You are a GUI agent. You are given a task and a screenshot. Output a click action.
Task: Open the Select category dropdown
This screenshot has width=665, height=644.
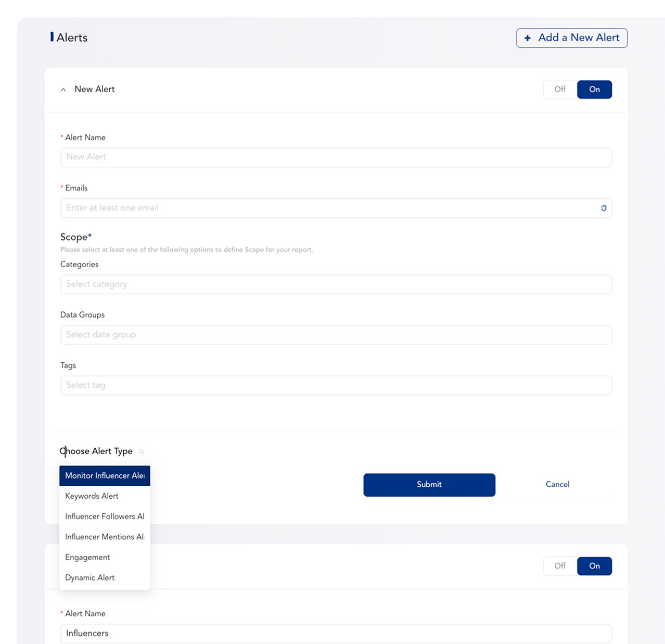coord(336,284)
